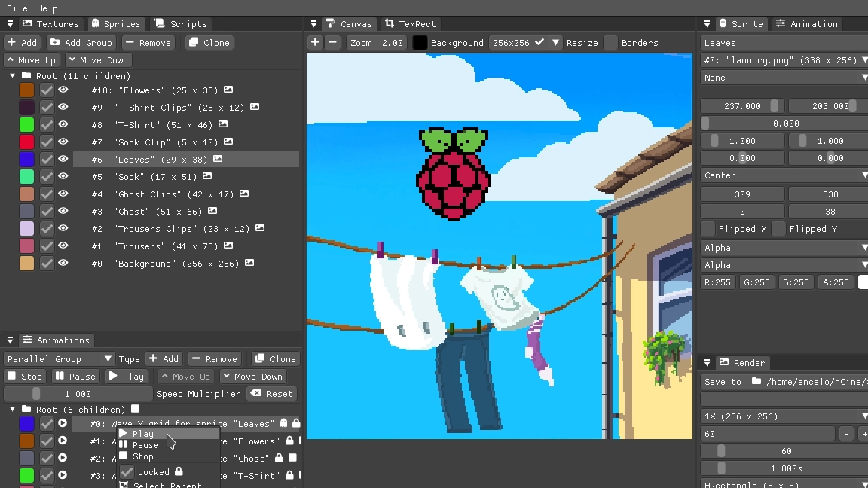Screen dimensions: 868x488
Task: Click the blue color swatch of "Leaves" sprite
Action: pos(26,160)
